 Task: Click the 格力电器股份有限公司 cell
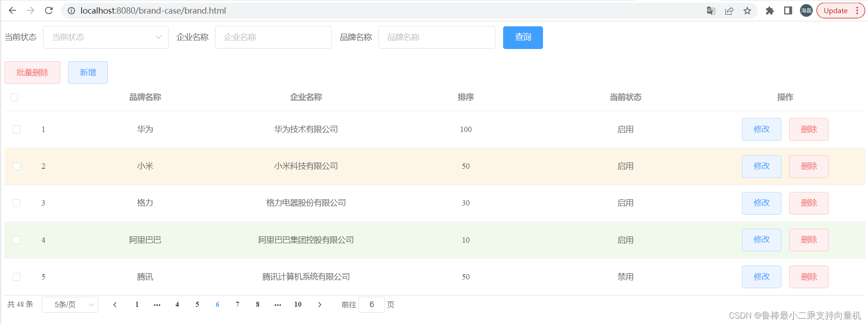point(306,203)
